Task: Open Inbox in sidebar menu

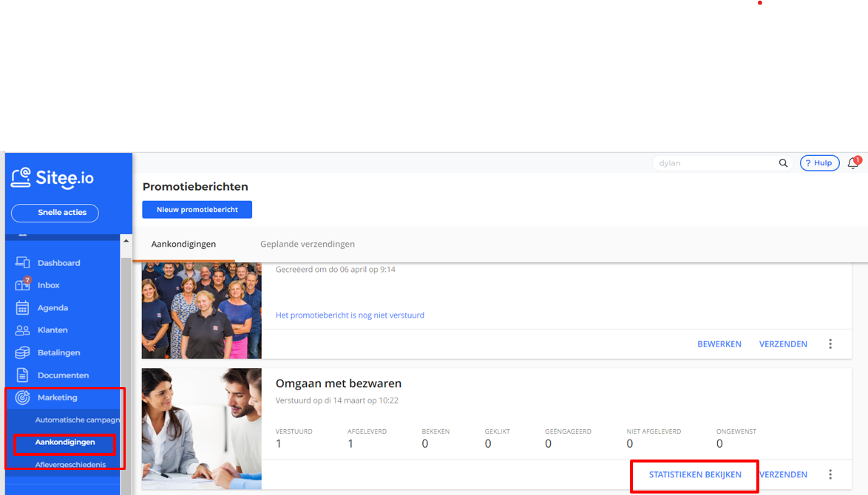Action: click(49, 285)
